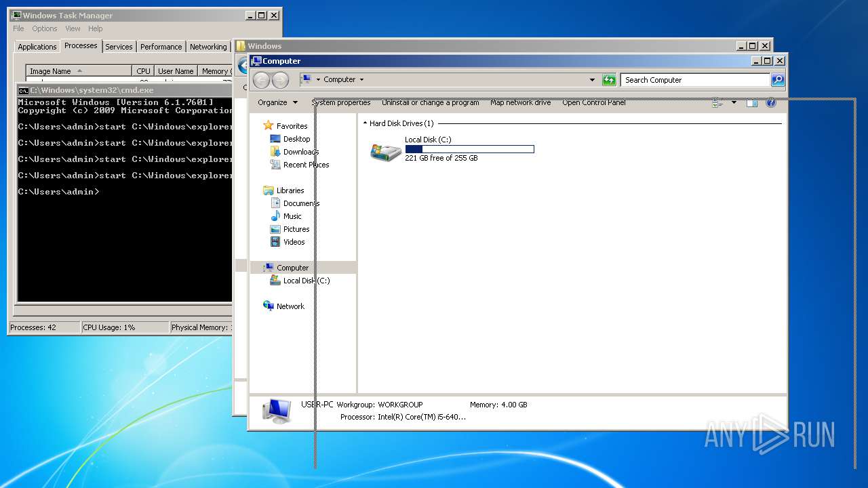Click Uninstall or change a program
This screenshot has height=488, width=868.
431,102
